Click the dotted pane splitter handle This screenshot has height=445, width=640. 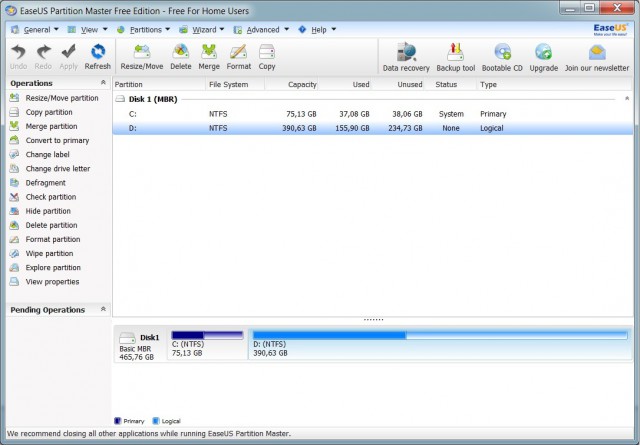(x=373, y=320)
